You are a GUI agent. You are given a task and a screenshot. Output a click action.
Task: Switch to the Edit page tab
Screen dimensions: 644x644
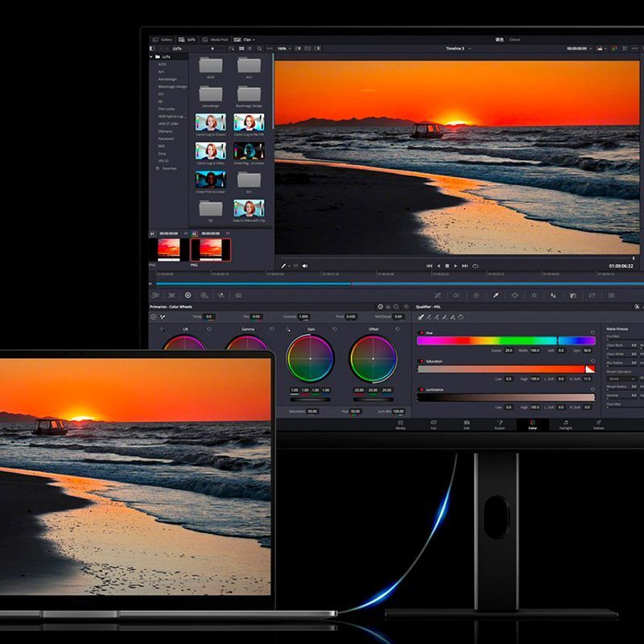(467, 425)
